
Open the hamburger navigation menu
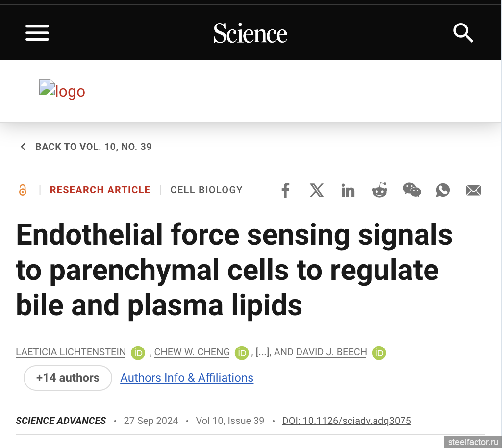(37, 33)
